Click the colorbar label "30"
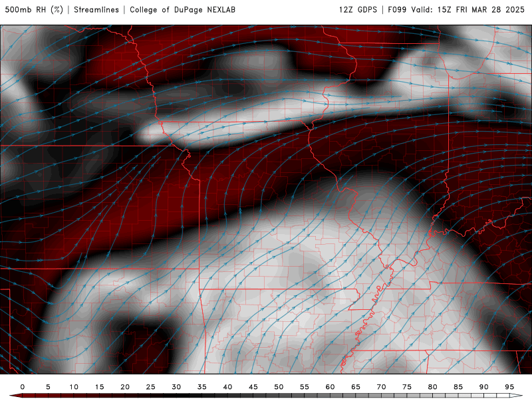Screen dimensions: 532x399 (x=176, y=387)
